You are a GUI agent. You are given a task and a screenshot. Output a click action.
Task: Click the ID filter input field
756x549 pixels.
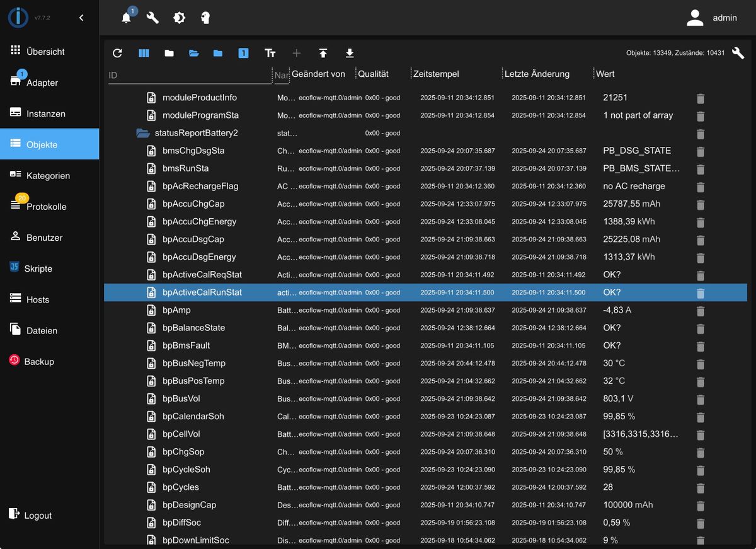point(190,75)
